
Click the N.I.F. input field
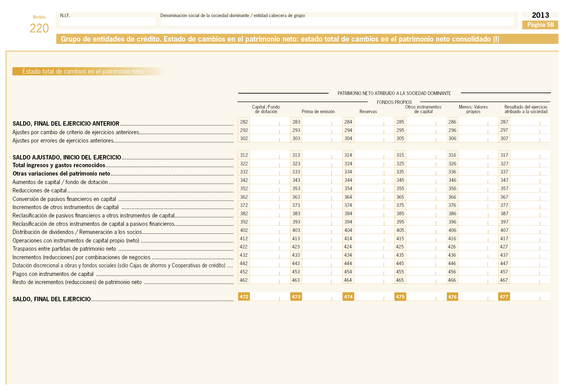point(108,21)
